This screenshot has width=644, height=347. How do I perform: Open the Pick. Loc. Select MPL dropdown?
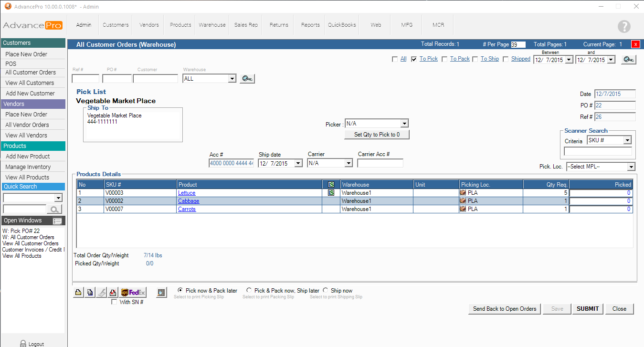[631, 167]
